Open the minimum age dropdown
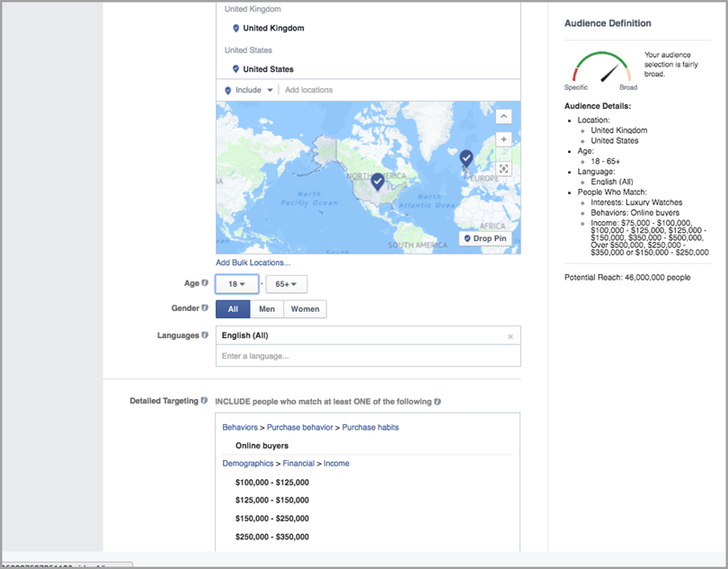 tap(237, 284)
